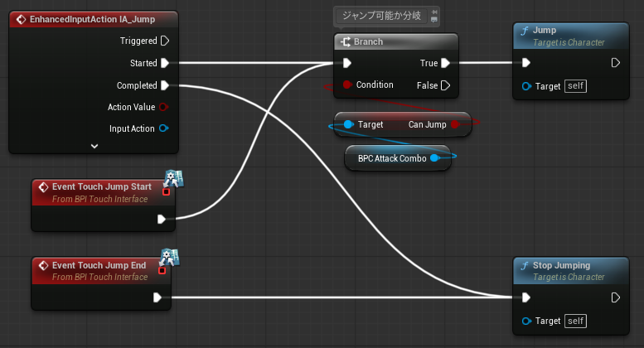Select the Event Touch Jump Start node title
The width and height of the screenshot is (644, 348).
102,186
